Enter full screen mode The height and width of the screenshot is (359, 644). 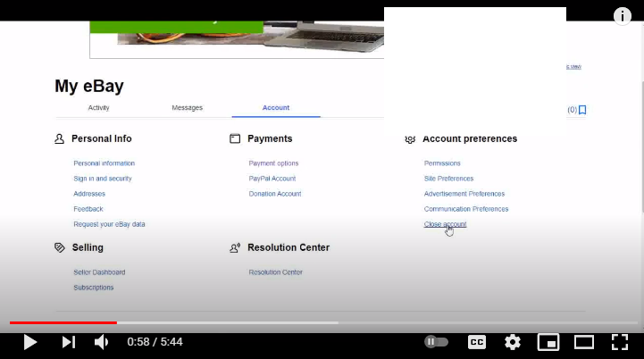coord(619,342)
